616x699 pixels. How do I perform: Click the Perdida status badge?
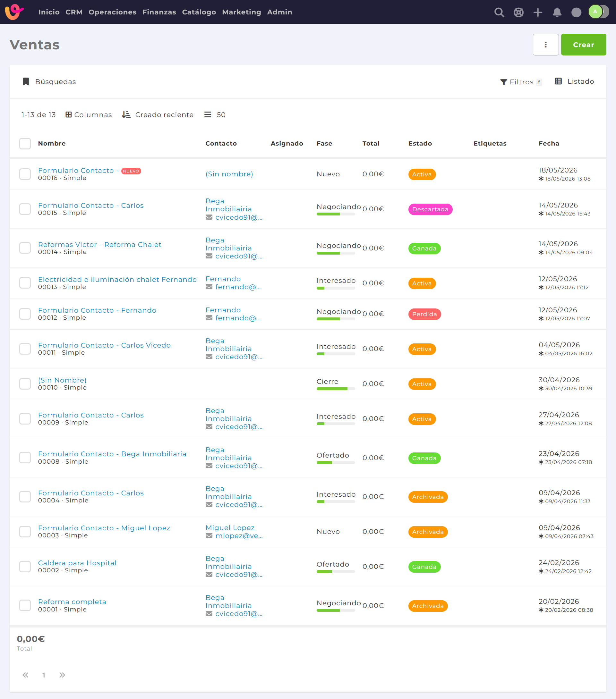click(x=424, y=314)
